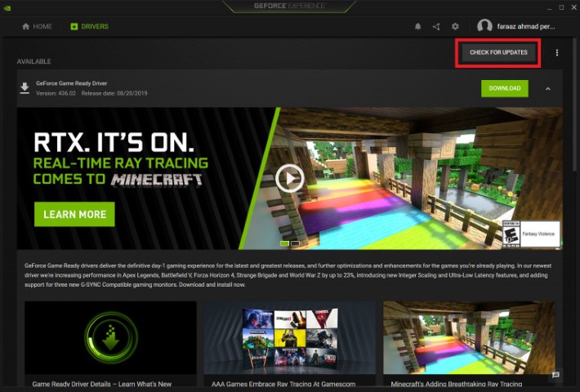Click the 'Version: 436.02' text
This screenshot has width=580, height=392.
tap(56, 93)
